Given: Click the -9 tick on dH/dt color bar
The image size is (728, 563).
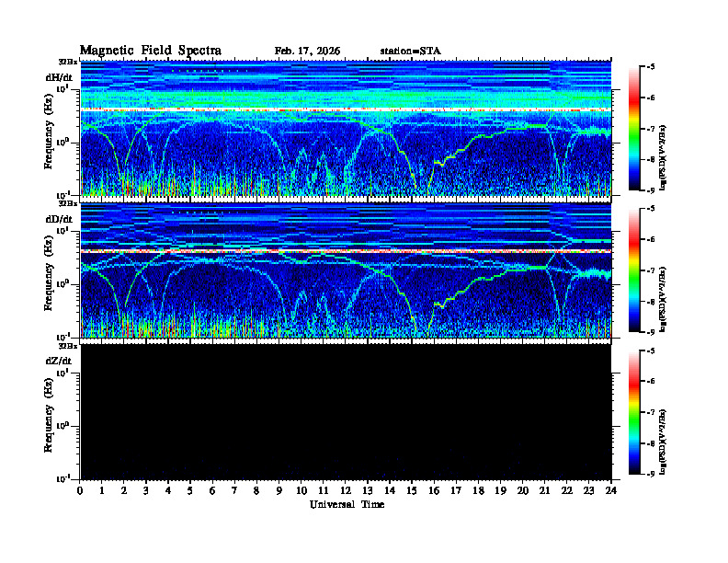Looking at the screenshot, I should 651,190.
